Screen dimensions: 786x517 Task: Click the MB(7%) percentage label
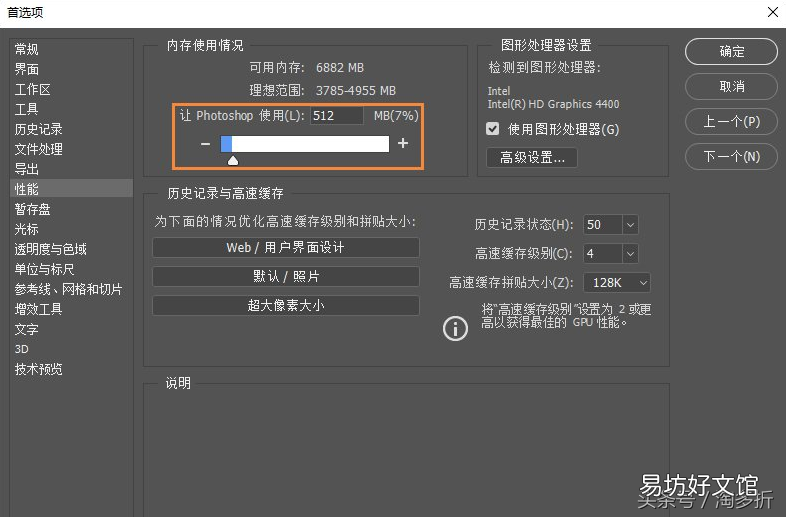tap(396, 116)
